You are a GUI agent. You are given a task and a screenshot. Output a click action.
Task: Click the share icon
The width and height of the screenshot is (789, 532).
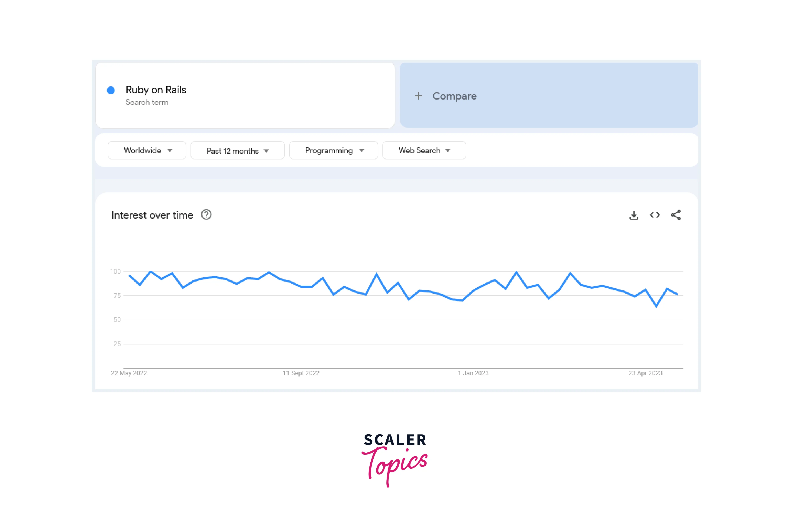coord(676,215)
